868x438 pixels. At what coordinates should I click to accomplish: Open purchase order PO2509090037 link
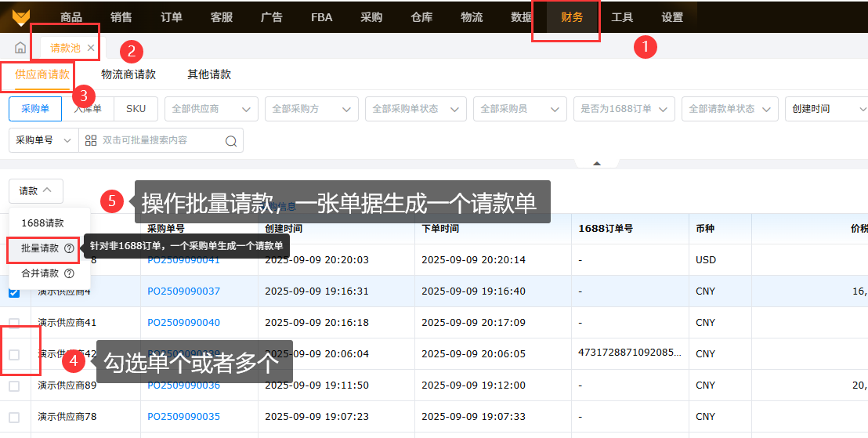183,291
